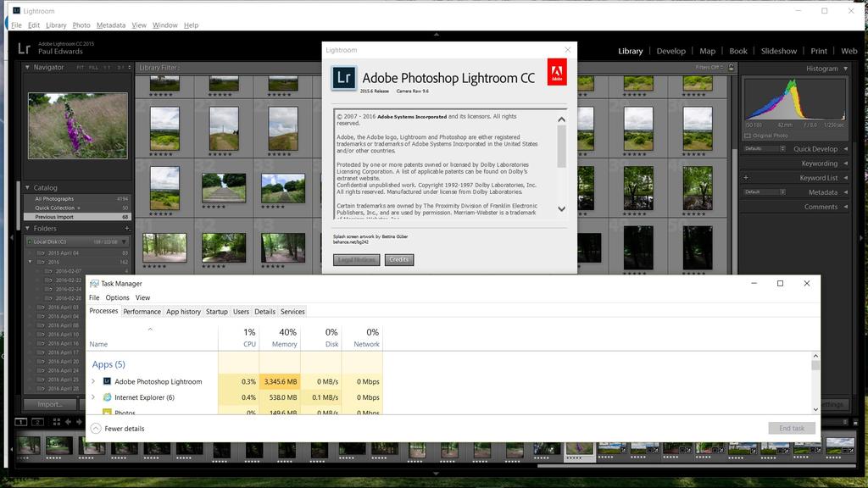Screen dimensions: 868x488
Task: Click the Internet Explorer icon in Task Manager
Action: (107, 397)
